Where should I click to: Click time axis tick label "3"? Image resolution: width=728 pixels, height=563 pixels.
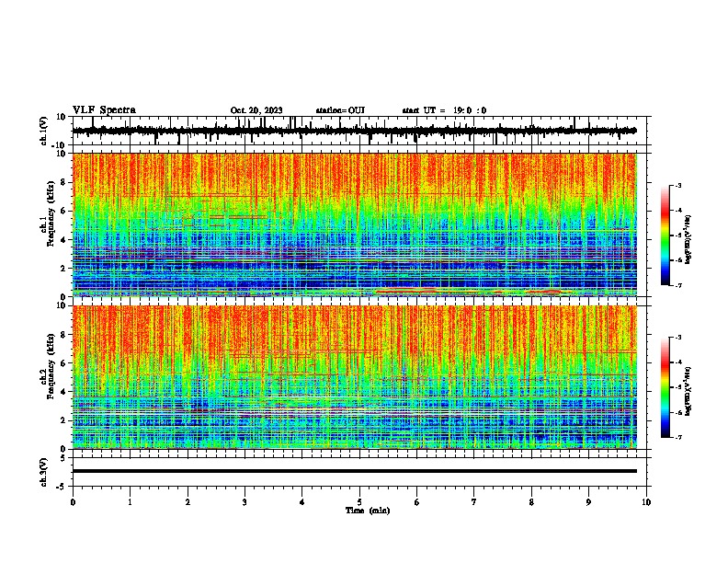pyautogui.click(x=245, y=502)
